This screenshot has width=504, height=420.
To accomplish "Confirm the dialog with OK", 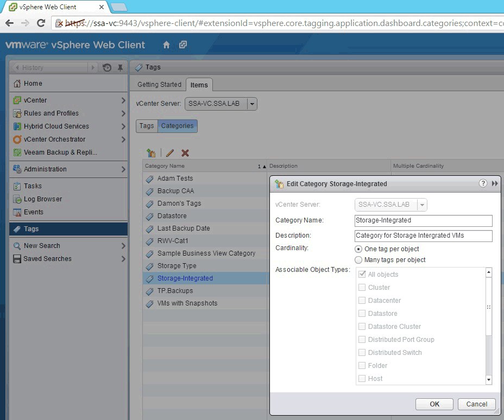I will coord(434,404).
